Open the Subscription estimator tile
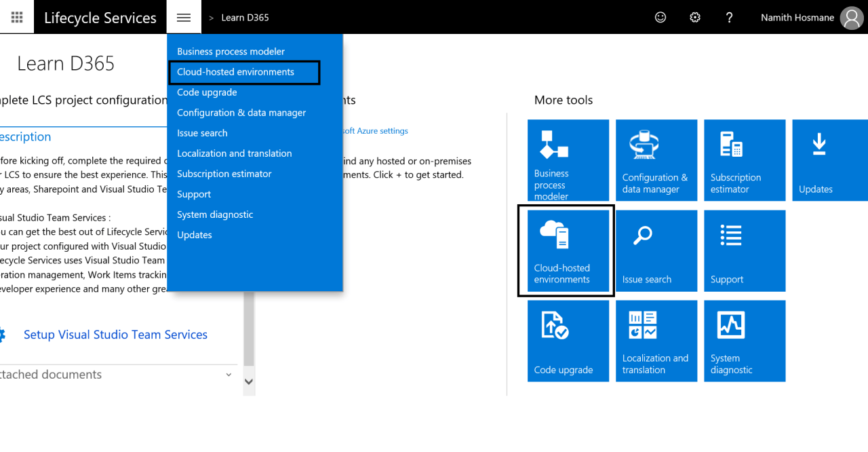Viewport: 868px width, 452px height. (x=744, y=160)
